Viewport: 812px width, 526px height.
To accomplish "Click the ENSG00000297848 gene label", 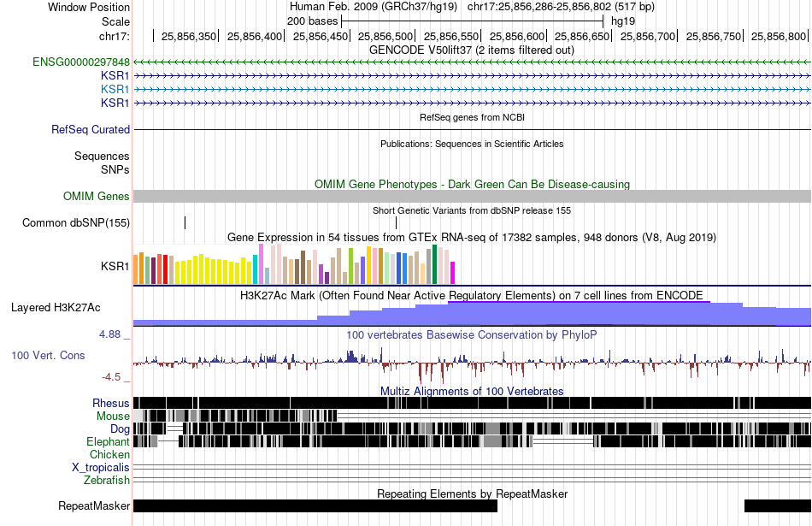I will pos(81,62).
